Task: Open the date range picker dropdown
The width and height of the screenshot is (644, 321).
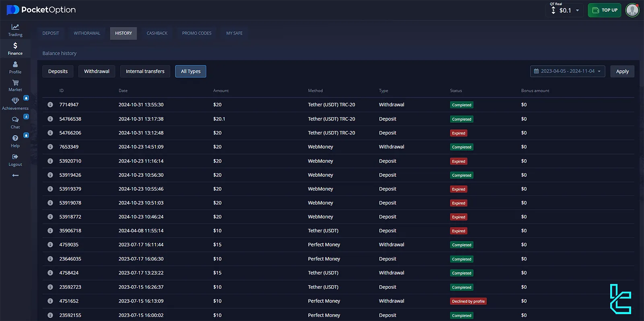Action: pyautogui.click(x=568, y=71)
